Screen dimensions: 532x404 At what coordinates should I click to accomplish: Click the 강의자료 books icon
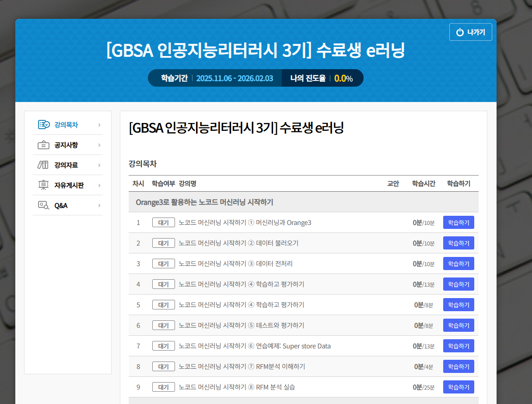click(x=43, y=165)
